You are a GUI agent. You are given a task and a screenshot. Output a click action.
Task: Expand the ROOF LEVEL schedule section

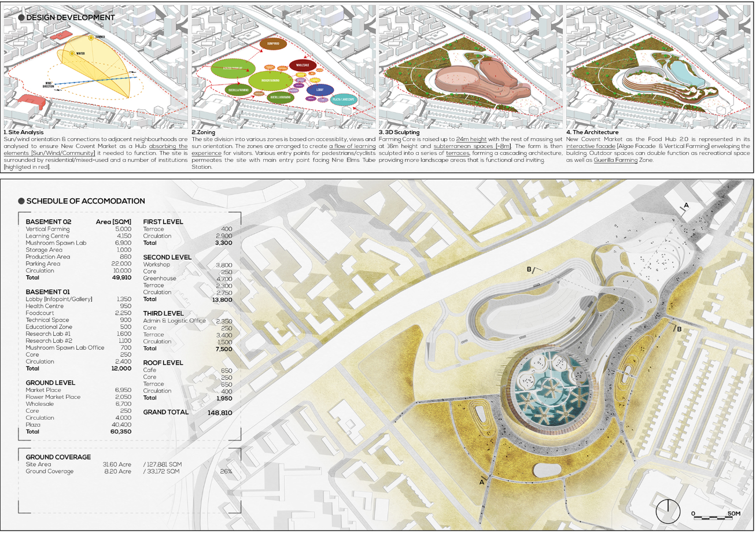coord(164,362)
